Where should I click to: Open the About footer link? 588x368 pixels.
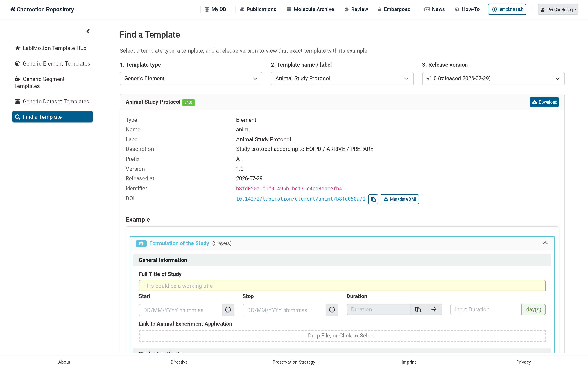click(x=64, y=362)
